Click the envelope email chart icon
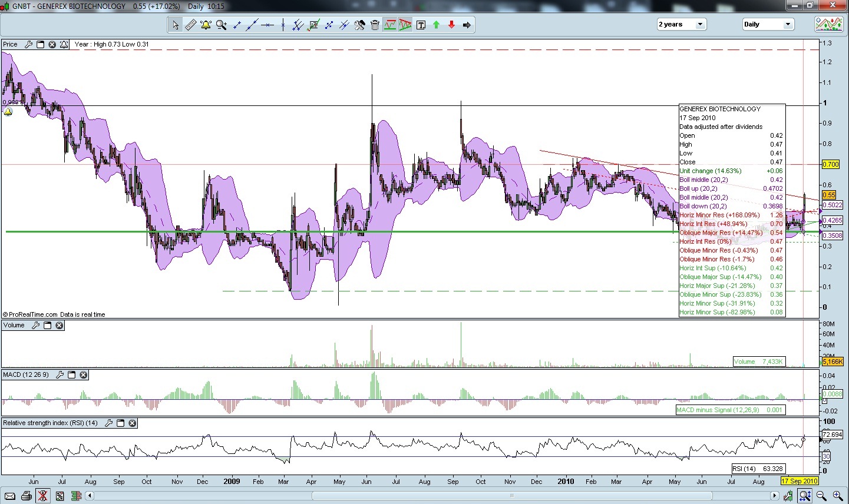This screenshot has width=849, height=504. click(10, 496)
